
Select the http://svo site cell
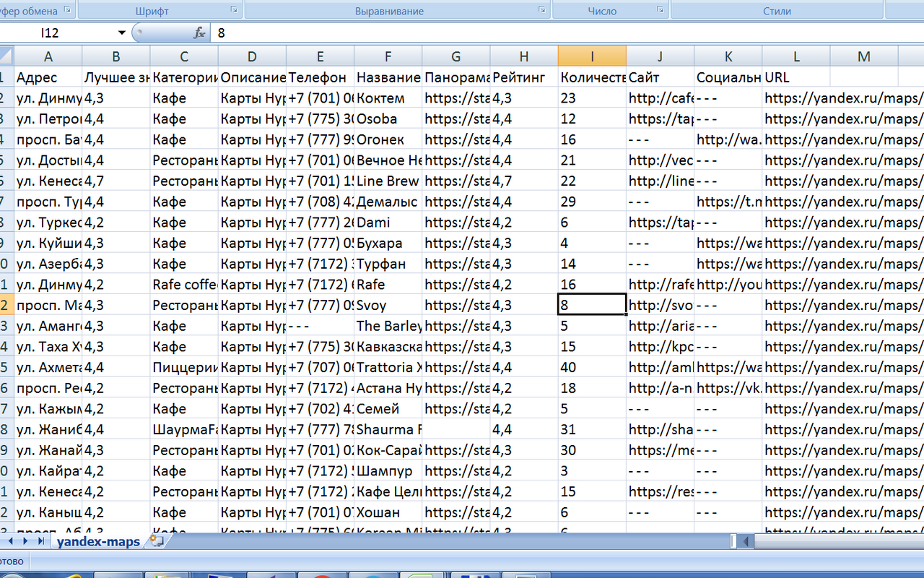pos(660,305)
